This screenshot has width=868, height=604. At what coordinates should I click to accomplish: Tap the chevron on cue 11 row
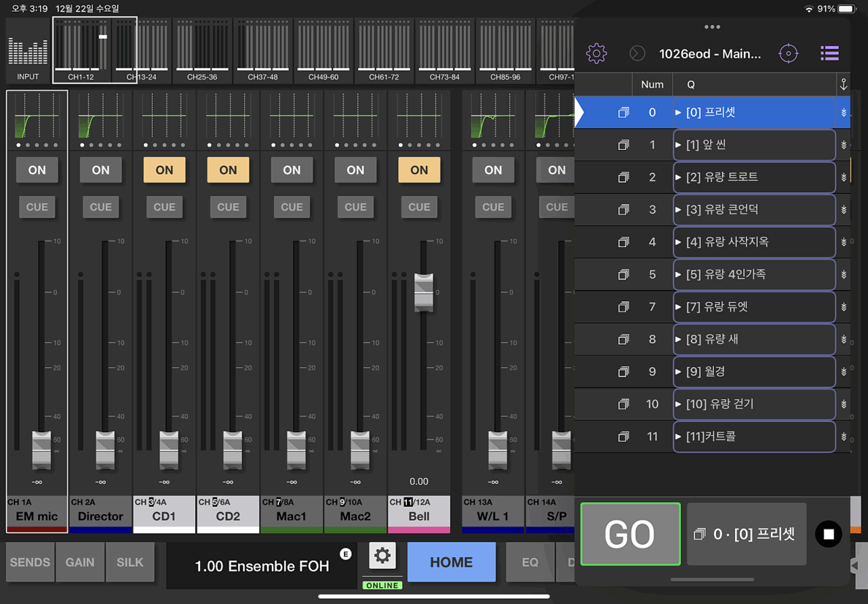[844, 437]
